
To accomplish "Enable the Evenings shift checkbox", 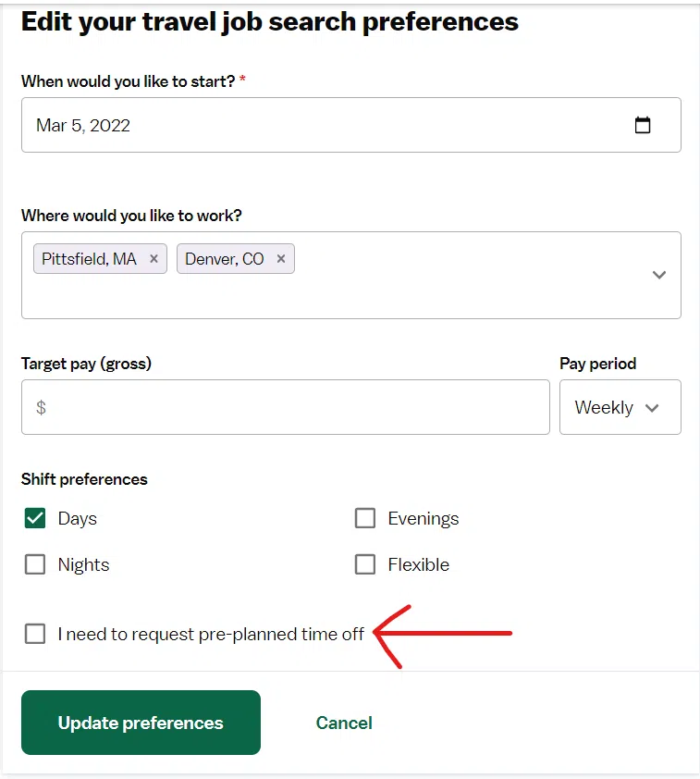I will tap(365, 518).
